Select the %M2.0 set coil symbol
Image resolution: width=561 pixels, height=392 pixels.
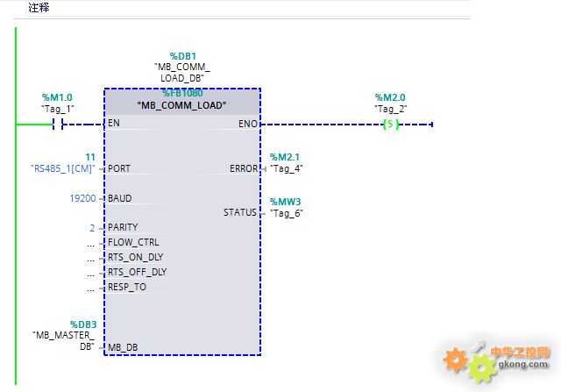coord(391,125)
